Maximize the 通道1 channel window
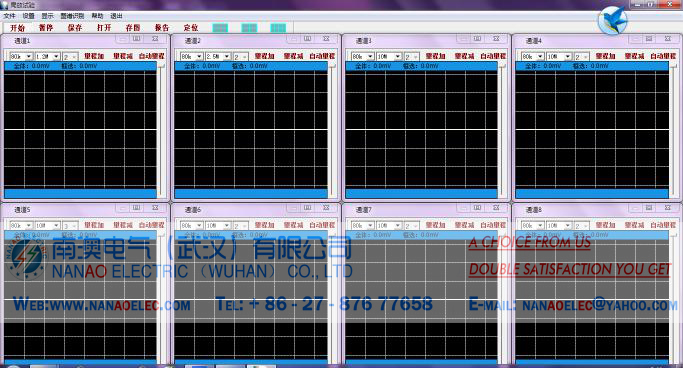683x368 pixels. pyautogui.click(x=137, y=39)
